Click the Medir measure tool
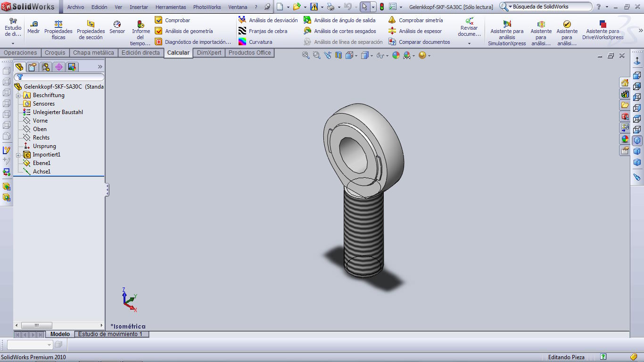 point(33,27)
